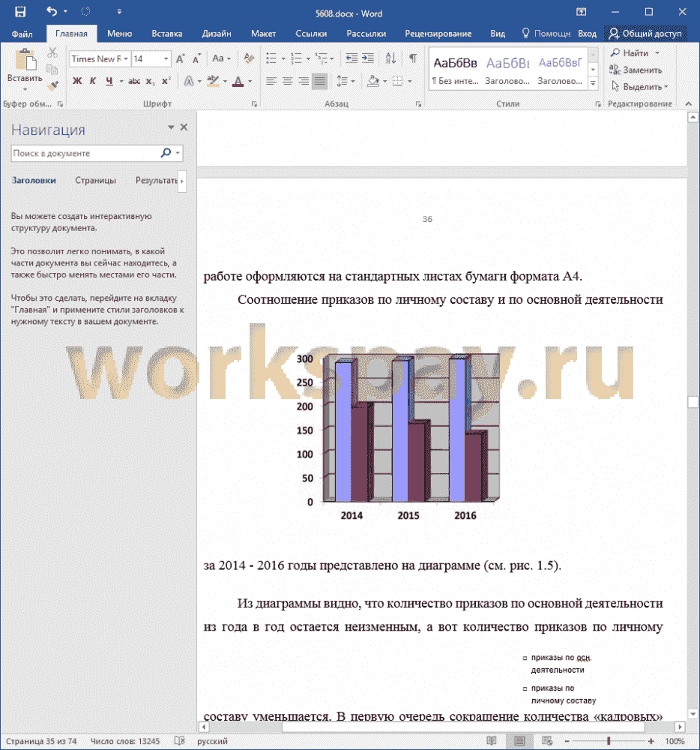Image resolution: width=700 pixels, height=750 pixels.
Task: Click Общий доступ share button
Action: coord(645,34)
